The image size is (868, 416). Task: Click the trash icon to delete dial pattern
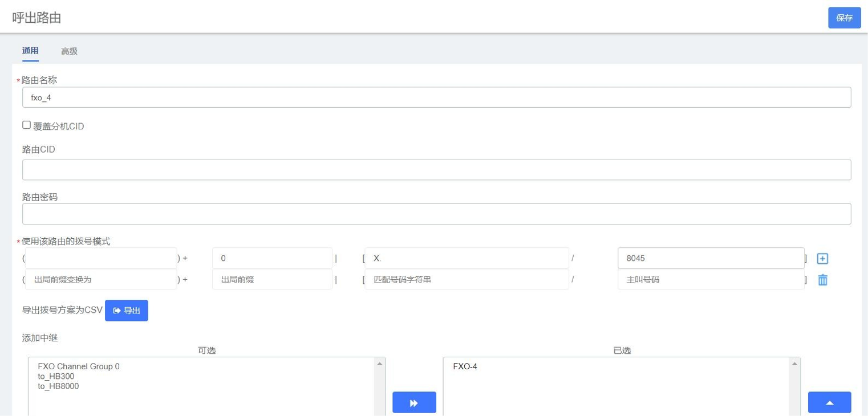822,280
